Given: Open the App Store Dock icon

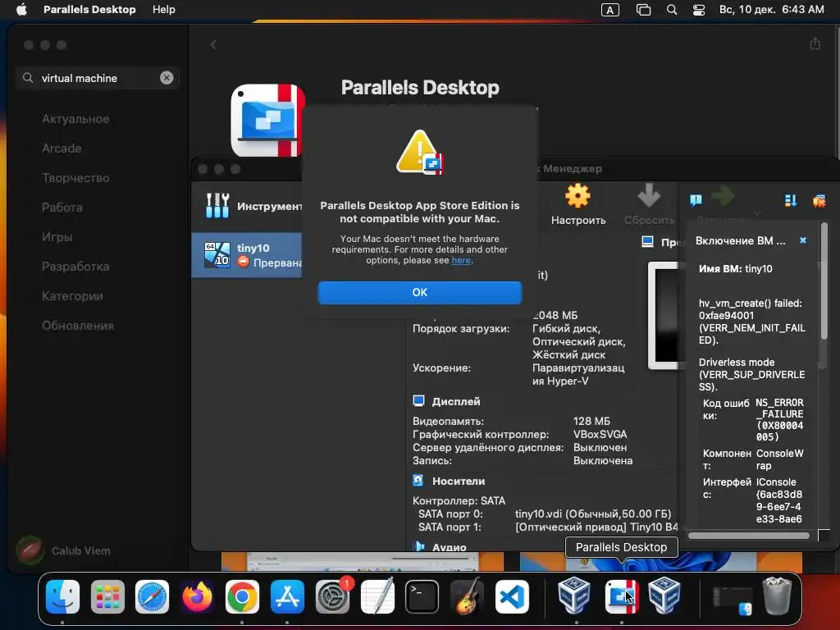Looking at the screenshot, I should click(x=287, y=596).
